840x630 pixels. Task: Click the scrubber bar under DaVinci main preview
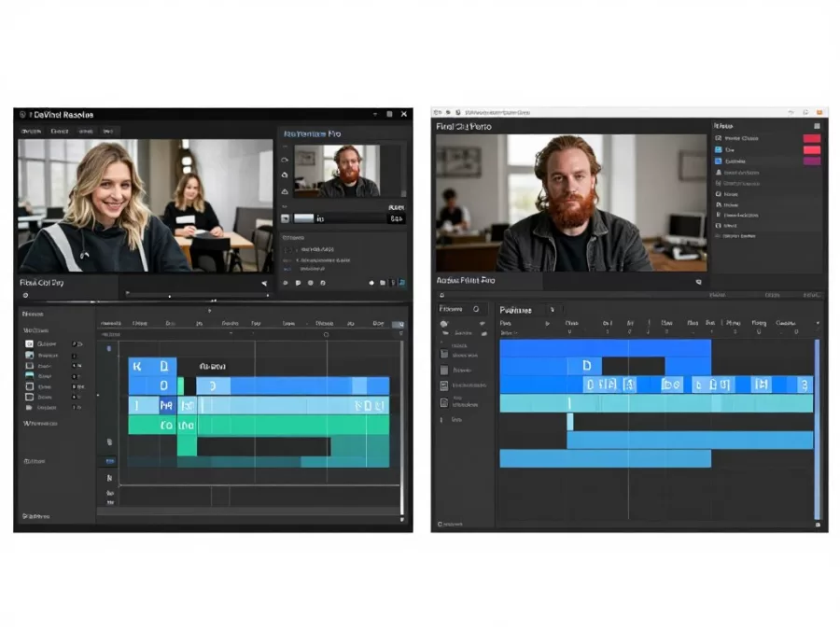click(198, 295)
